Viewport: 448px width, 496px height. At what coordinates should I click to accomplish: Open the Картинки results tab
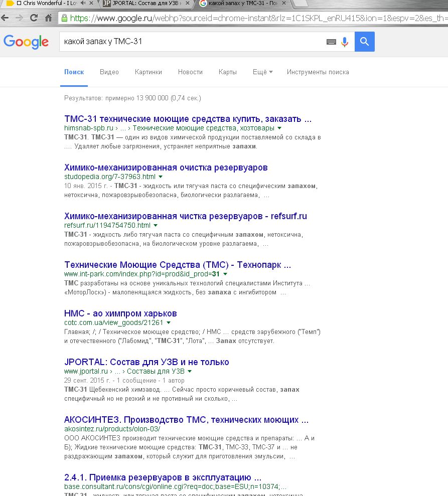pos(148,72)
